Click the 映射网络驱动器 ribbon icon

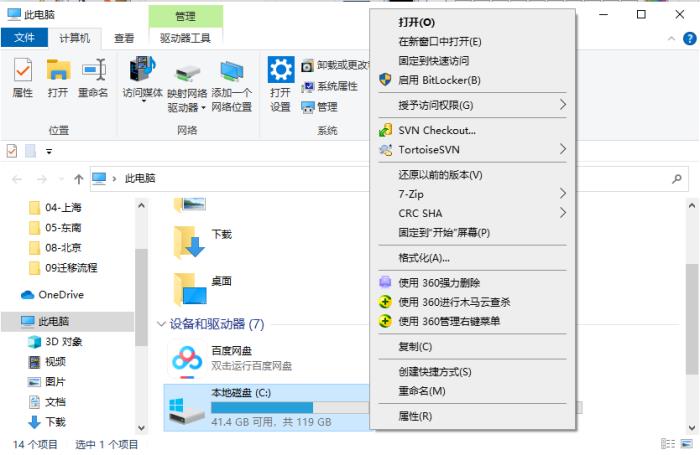(x=187, y=83)
